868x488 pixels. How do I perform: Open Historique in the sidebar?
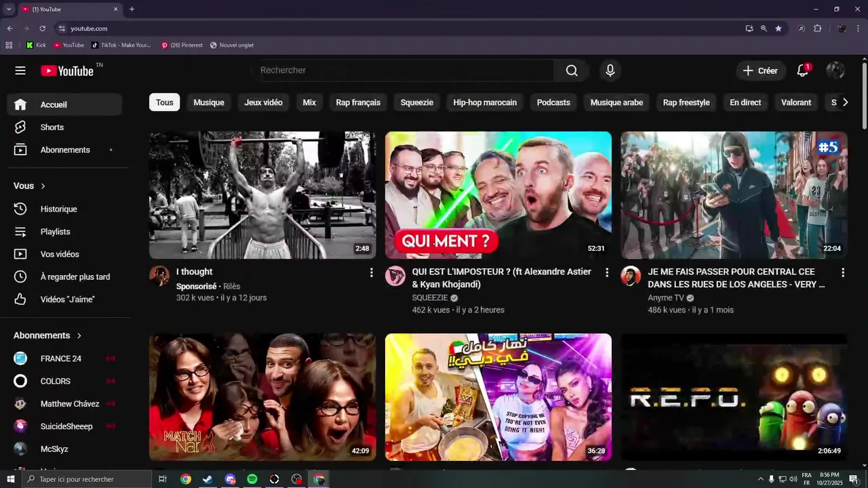(65, 209)
